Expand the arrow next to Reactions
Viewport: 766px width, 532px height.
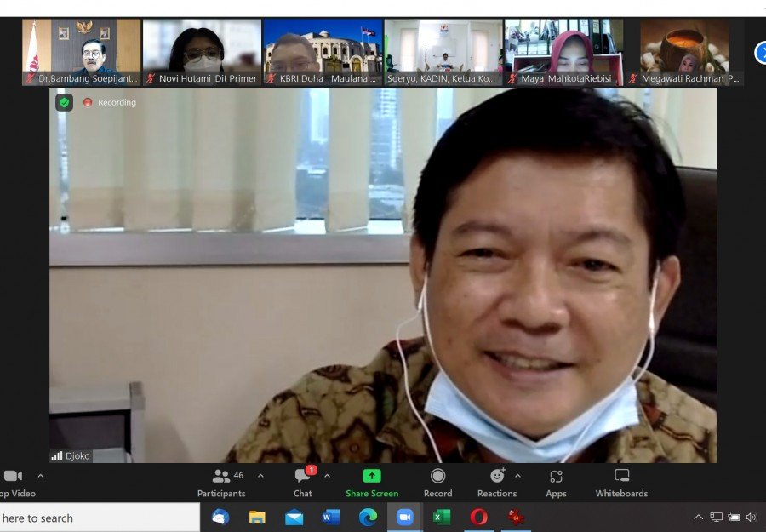pos(517,476)
